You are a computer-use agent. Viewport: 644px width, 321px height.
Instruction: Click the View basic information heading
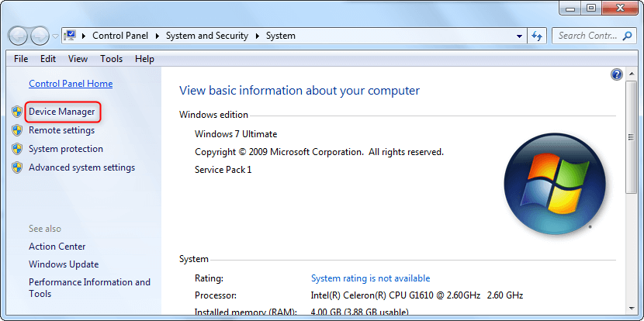[x=299, y=90]
